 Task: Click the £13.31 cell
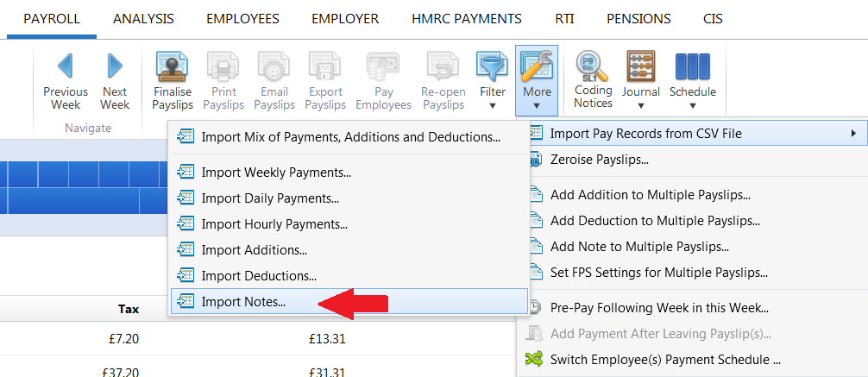[x=327, y=338]
